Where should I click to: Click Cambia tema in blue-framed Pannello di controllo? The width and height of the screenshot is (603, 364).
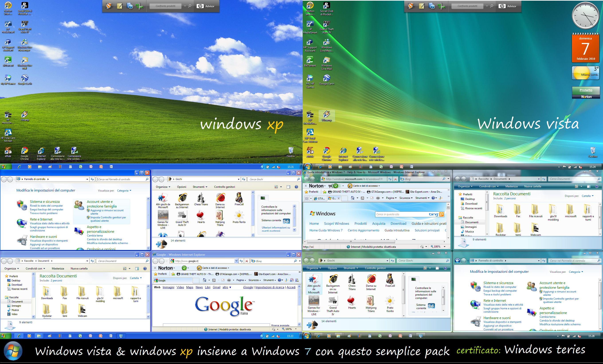(95, 236)
